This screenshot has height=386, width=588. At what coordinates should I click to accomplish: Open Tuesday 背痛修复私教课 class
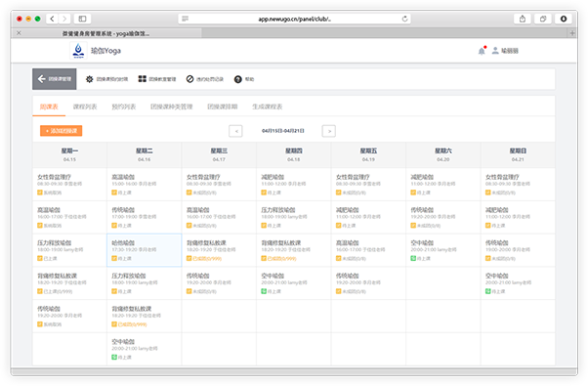(144, 316)
